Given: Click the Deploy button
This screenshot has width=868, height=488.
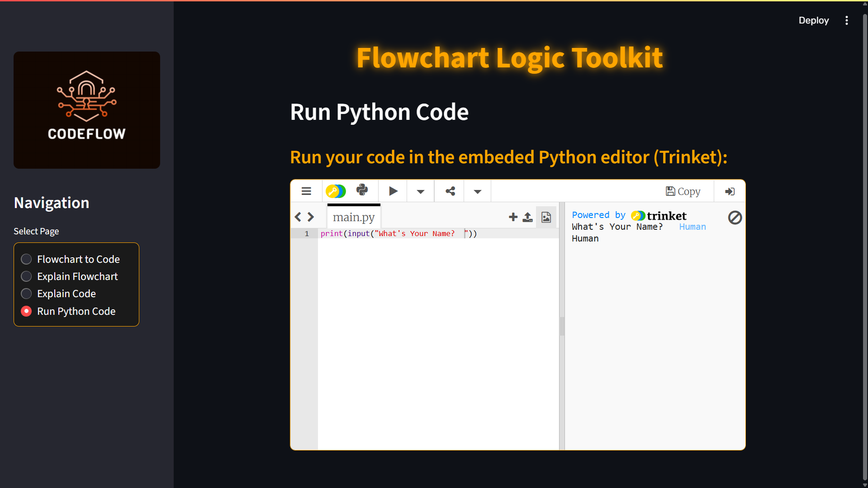Looking at the screenshot, I should (x=813, y=20).
